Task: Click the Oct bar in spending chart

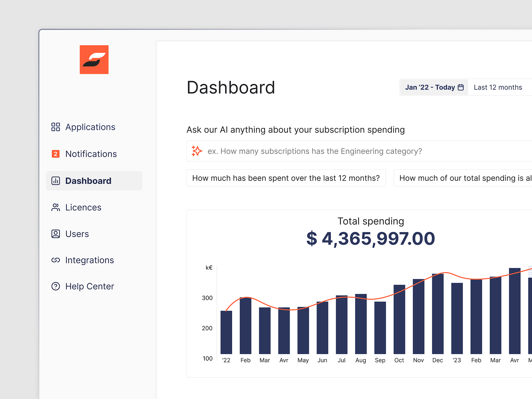Action: click(399, 319)
